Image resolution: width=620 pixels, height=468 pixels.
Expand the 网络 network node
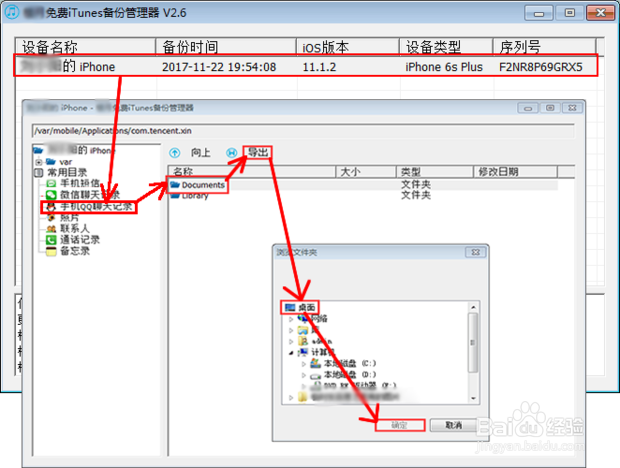click(x=291, y=319)
